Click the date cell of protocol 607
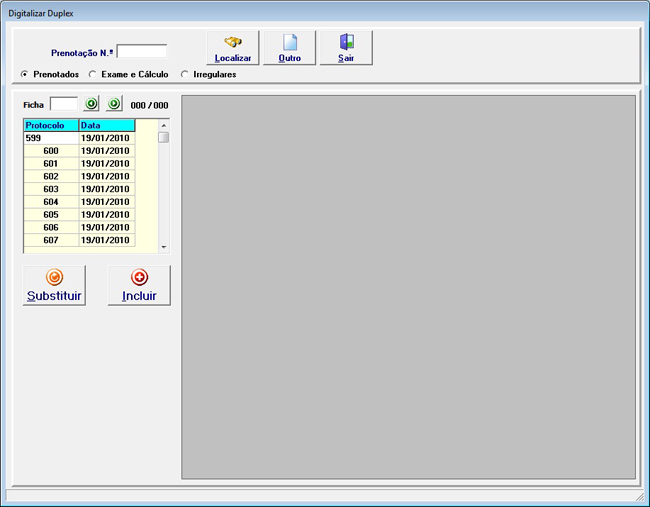650x507 pixels. pos(107,240)
